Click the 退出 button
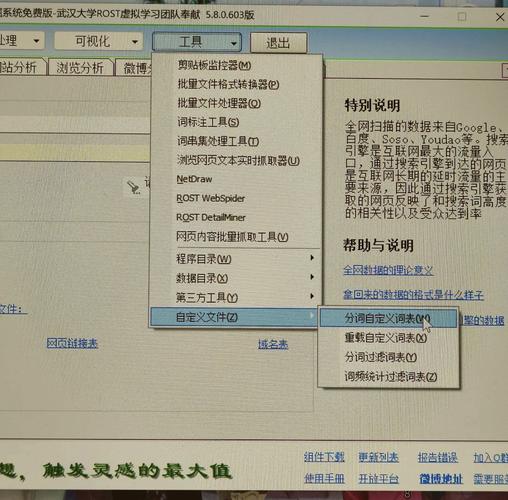Image resolution: width=508 pixels, height=500 pixels. [x=278, y=43]
